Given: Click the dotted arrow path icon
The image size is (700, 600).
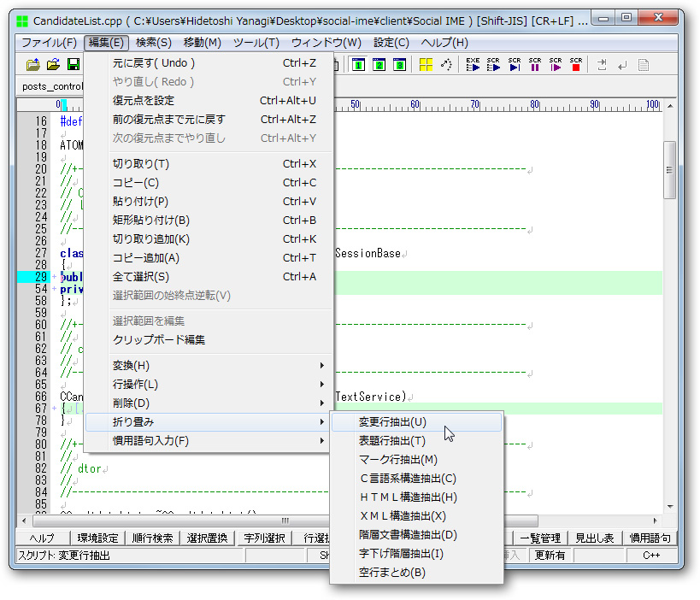Looking at the screenshot, I should (x=446, y=65).
